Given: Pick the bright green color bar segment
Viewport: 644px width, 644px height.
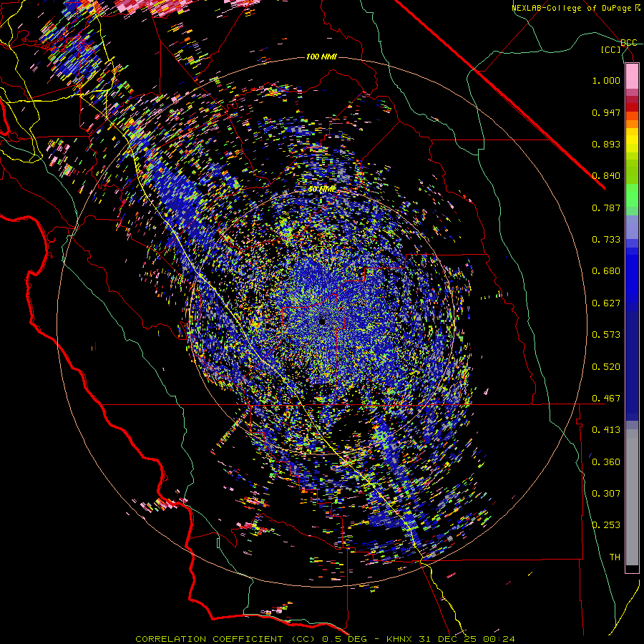Looking at the screenshot, I should pos(632,195).
